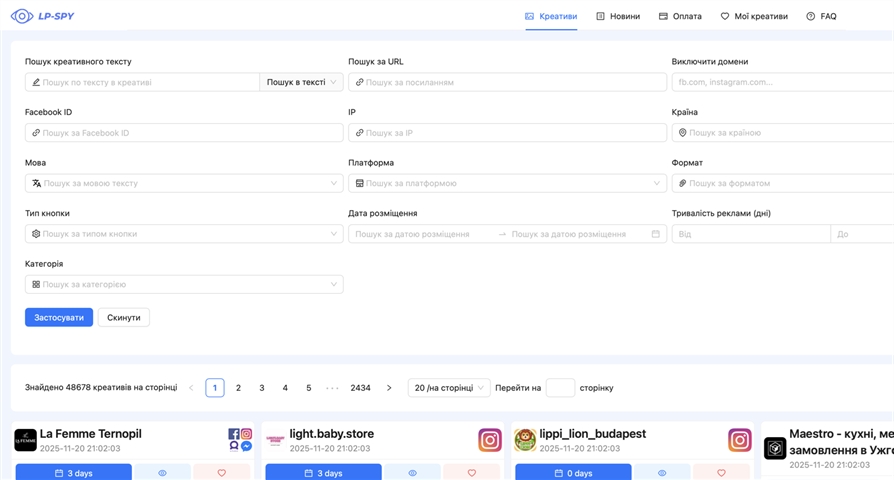Click Instagram icon on lippi_lion_budapest card
Screen dimensions: 894x480
pos(739,440)
